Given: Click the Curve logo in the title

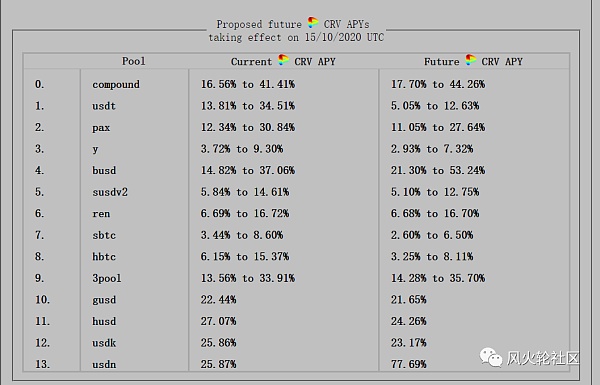Looking at the screenshot, I should pyautogui.click(x=313, y=23).
